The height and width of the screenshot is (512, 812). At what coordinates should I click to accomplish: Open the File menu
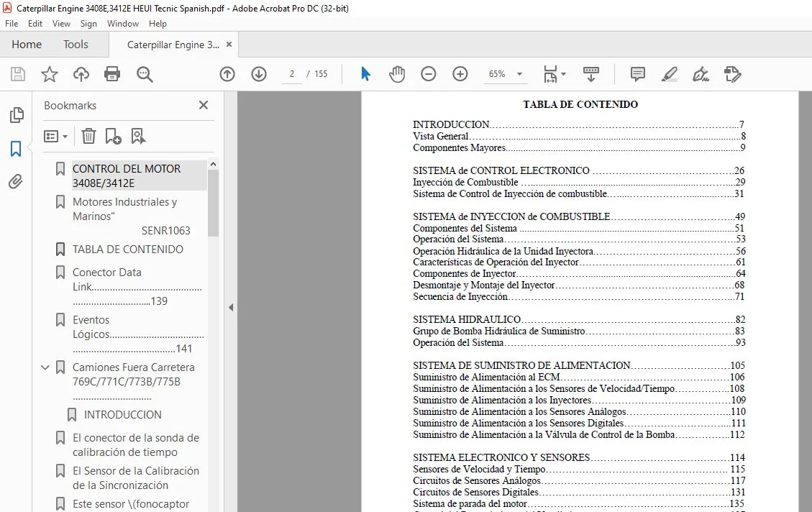coord(12,24)
